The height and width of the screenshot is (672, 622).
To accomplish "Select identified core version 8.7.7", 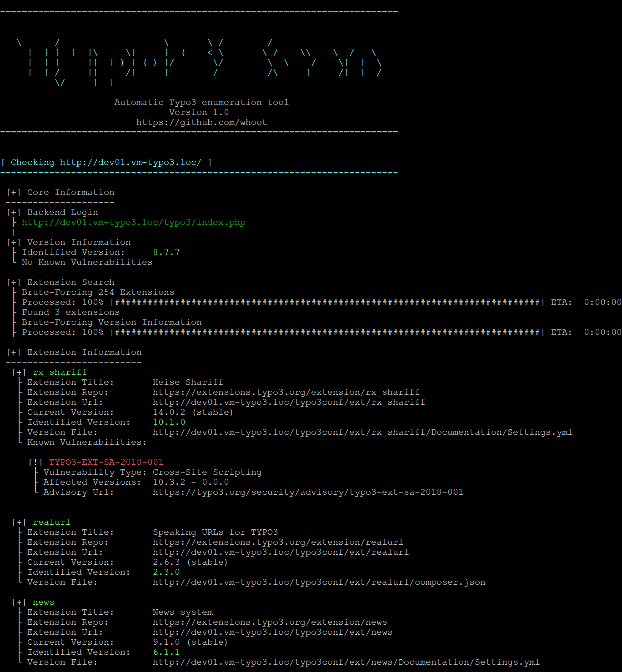I will coord(166,252).
